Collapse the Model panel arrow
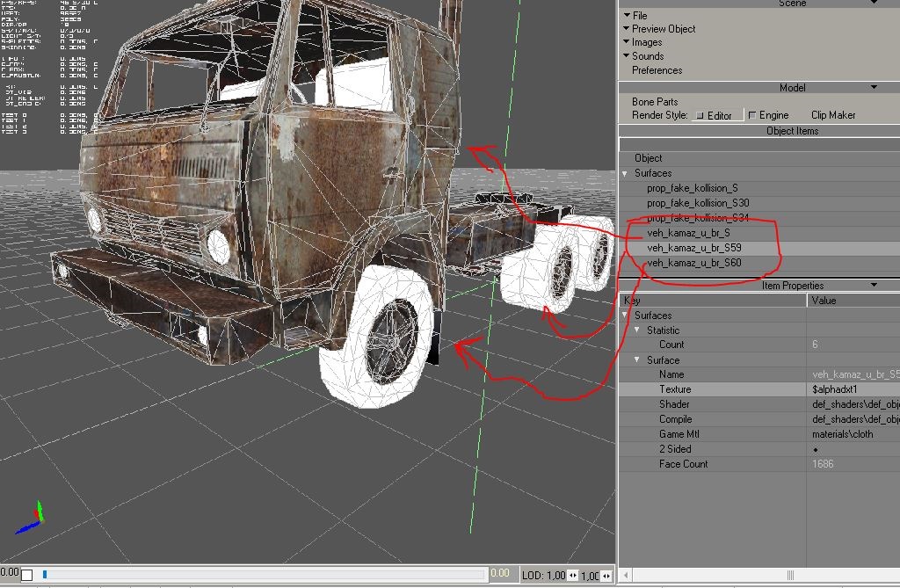 pyautogui.click(x=874, y=88)
